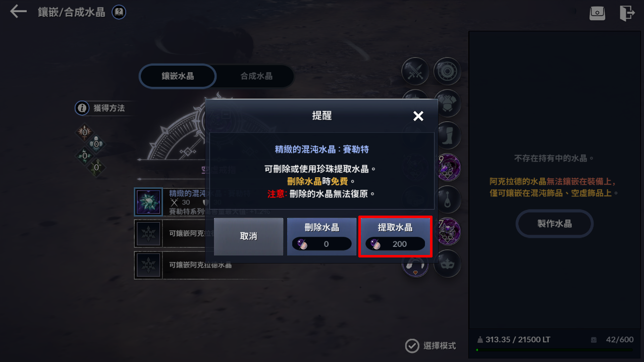Click the exit door icon
The width and height of the screenshot is (644, 362).
(x=626, y=13)
